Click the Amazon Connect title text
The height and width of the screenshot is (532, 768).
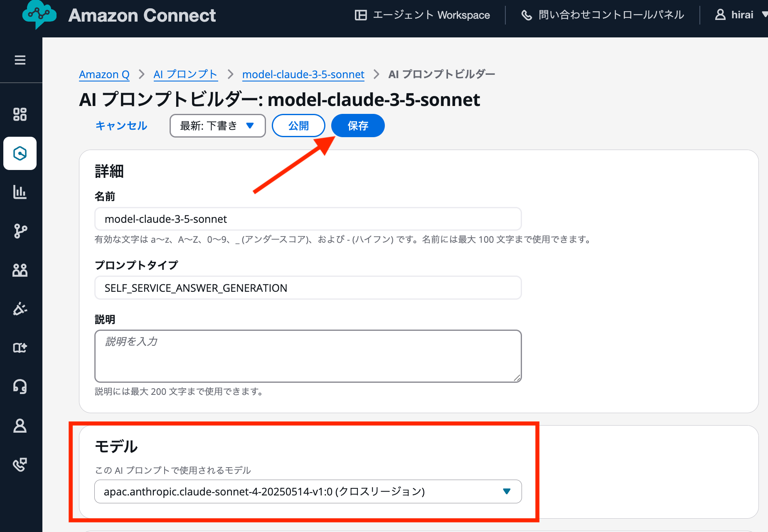142,15
